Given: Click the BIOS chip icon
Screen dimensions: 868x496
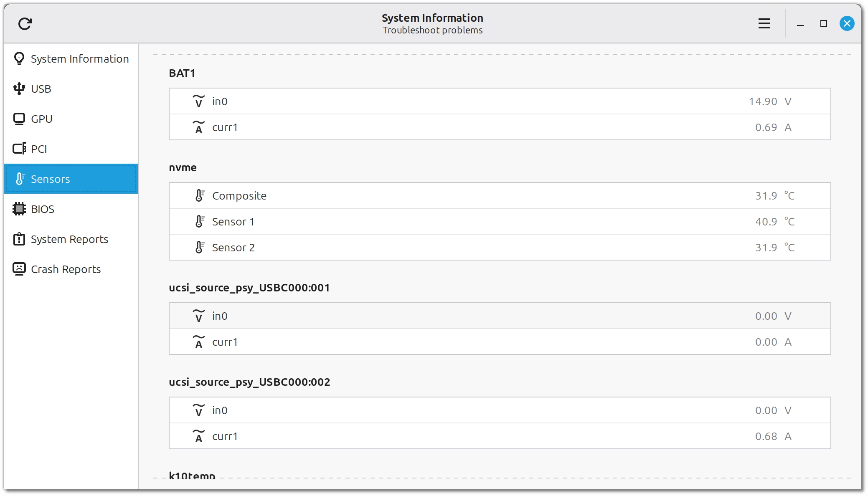Looking at the screenshot, I should tap(19, 209).
